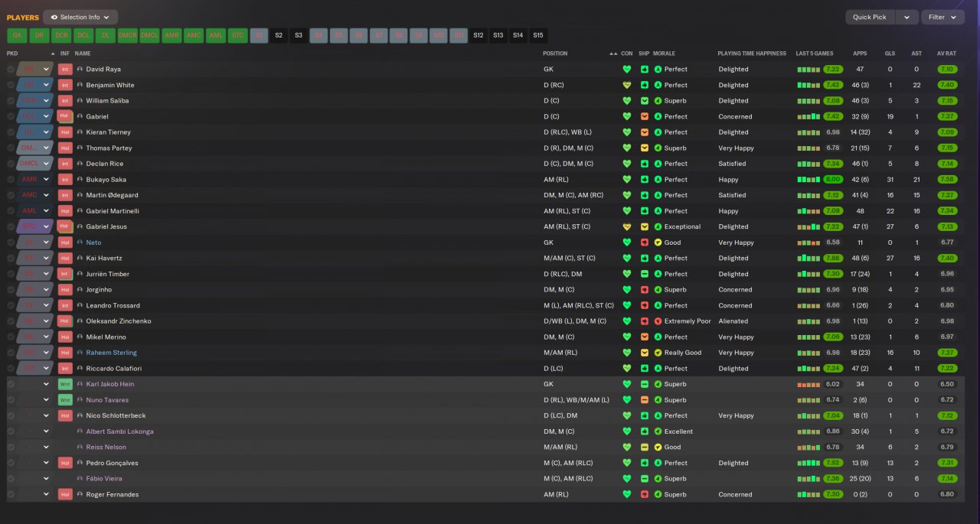Select the STC position chip
Image resolution: width=980 pixels, height=524 pixels.
click(x=238, y=35)
